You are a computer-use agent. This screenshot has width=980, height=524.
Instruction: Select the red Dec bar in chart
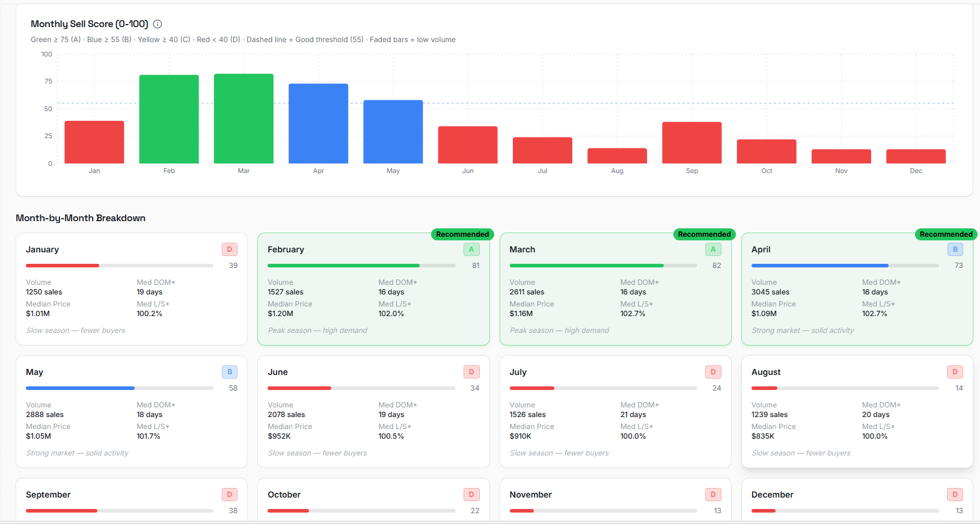pyautogui.click(x=916, y=156)
